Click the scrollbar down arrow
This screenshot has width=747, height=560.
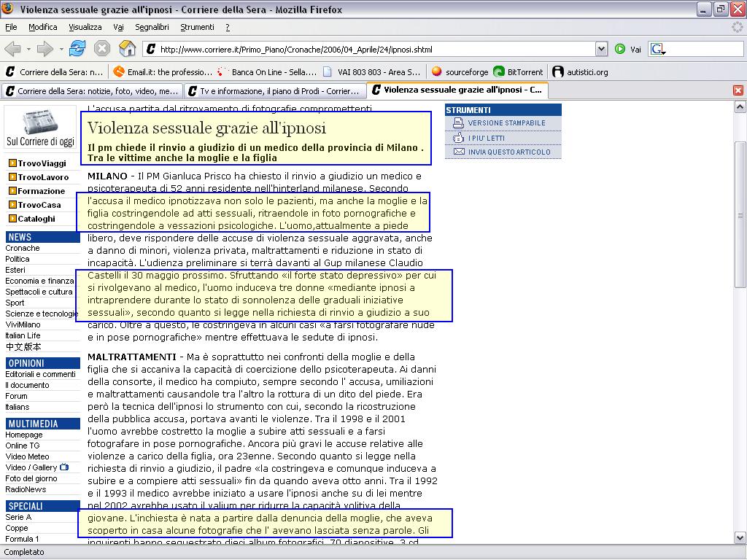point(740,538)
